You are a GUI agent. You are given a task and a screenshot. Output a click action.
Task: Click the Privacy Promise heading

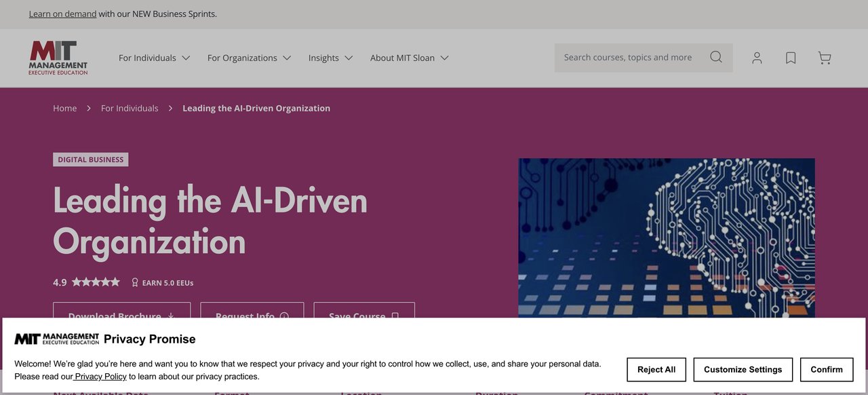[150, 339]
